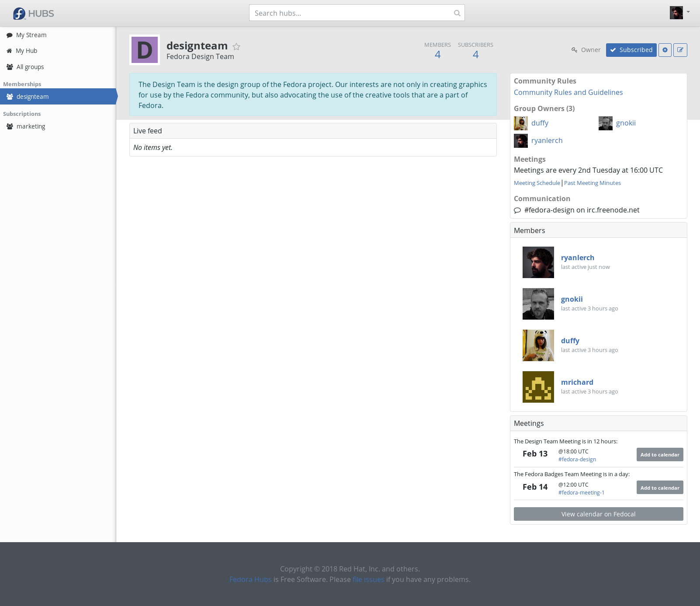Click the All groups people icon

(x=10, y=67)
